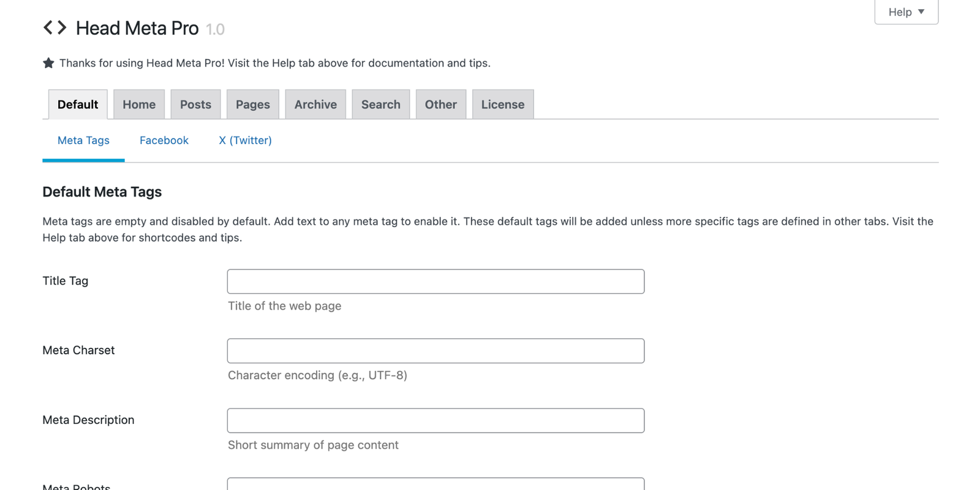Click 'Character encoding (e.g., UTF-8)' hint
This screenshot has width=980, height=490.
point(317,375)
